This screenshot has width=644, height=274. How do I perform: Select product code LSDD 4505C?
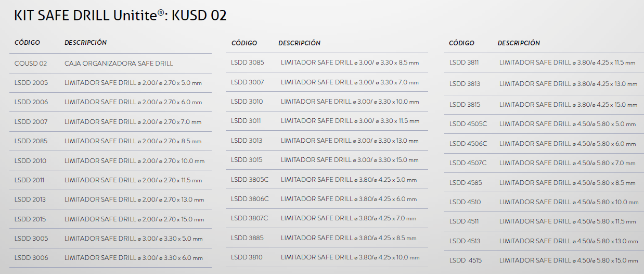pos(468,124)
